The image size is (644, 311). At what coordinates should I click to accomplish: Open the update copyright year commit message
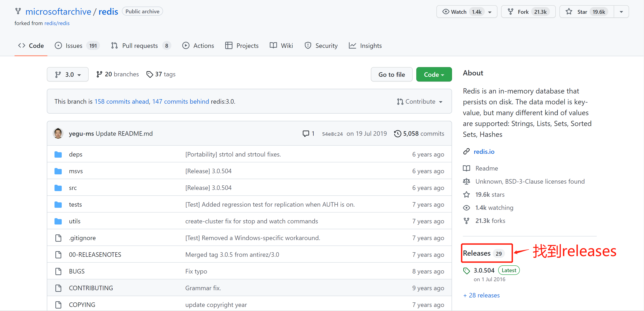(x=216, y=305)
